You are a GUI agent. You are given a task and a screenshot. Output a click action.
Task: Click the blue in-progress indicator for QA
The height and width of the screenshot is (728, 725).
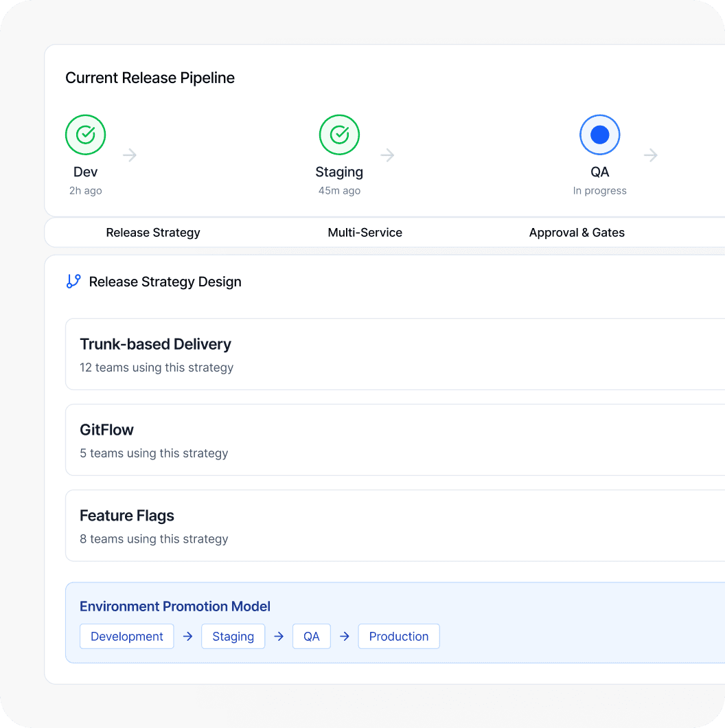point(599,135)
